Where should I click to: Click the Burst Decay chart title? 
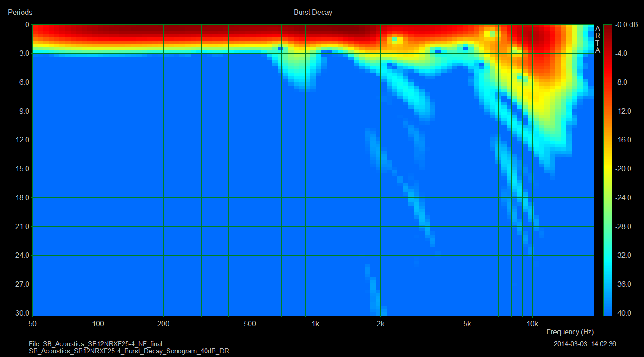[x=313, y=13]
